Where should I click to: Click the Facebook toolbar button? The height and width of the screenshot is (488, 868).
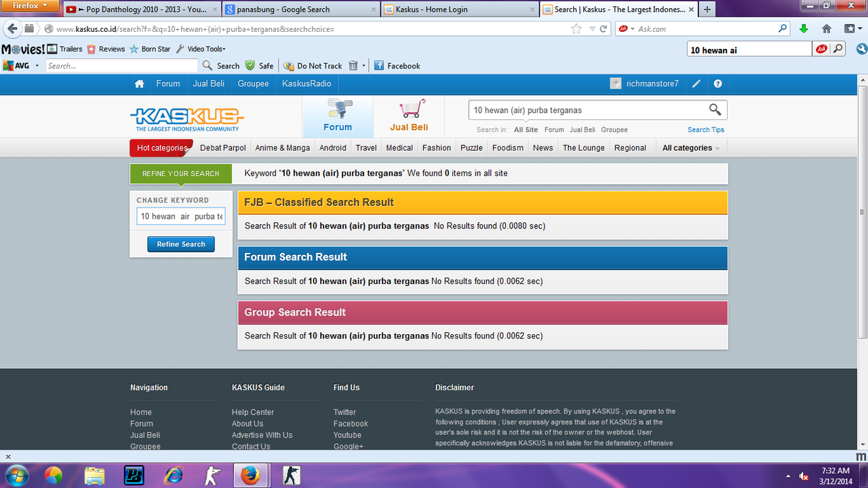[397, 66]
